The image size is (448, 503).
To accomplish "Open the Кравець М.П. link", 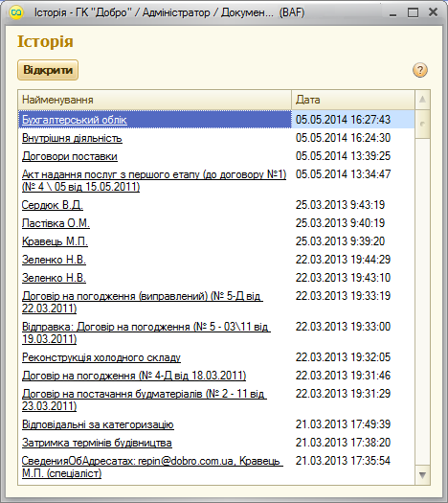I will 55,241.
